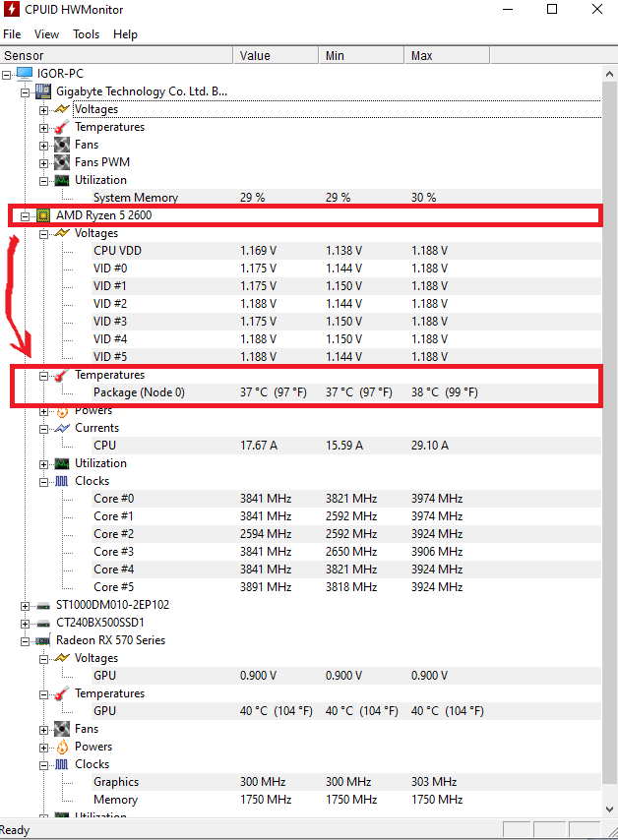This screenshot has width=618, height=840.
Task: Click the Radeon Fans fan icon
Action: 62,729
